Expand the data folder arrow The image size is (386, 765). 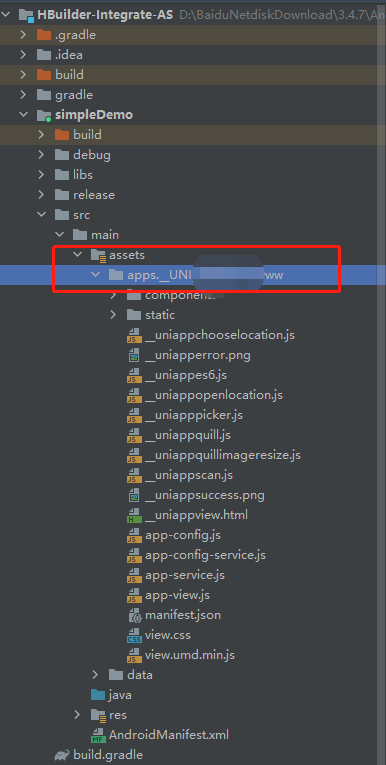tap(95, 675)
